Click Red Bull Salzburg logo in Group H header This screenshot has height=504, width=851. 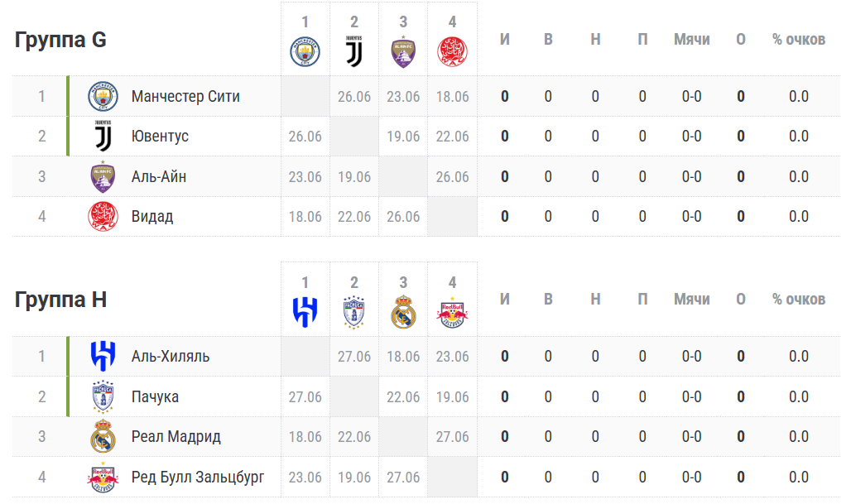(x=452, y=313)
